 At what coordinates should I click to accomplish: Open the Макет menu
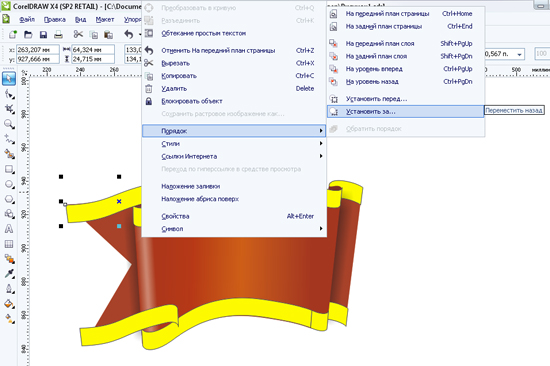105,19
